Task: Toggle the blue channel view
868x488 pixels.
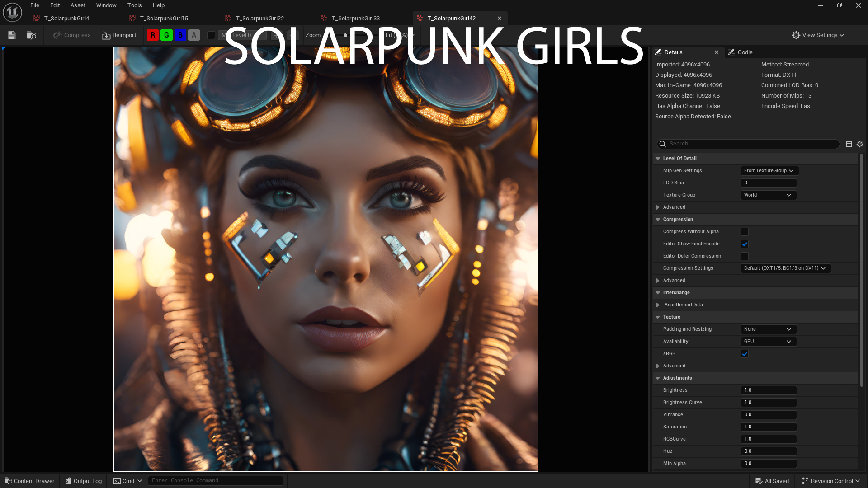Action: coord(180,35)
